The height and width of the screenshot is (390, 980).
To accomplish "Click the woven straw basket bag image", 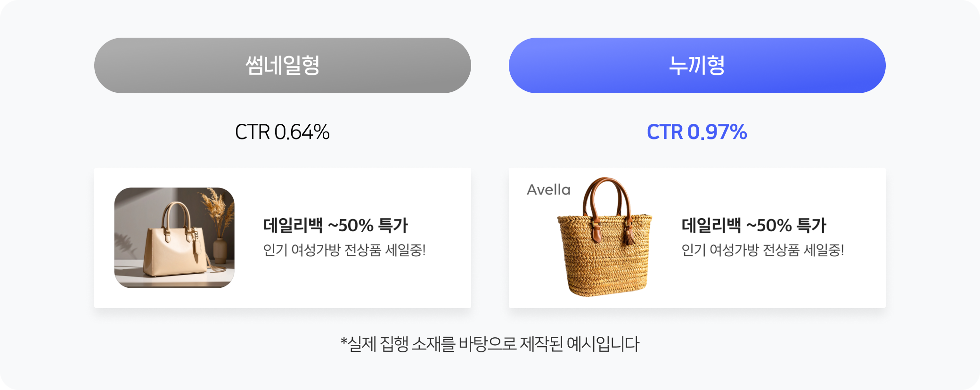I will [604, 237].
